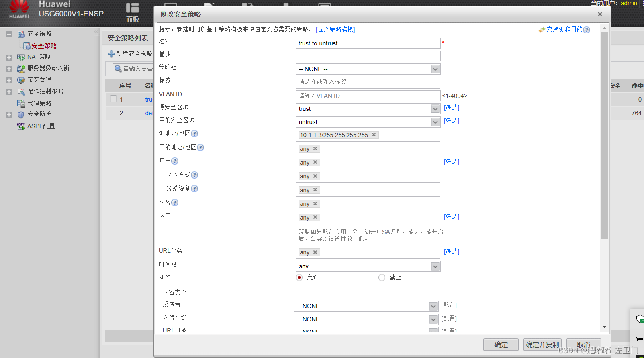The height and width of the screenshot is (358, 644).
Task: Click 配置 link beside 入侵防御
Action: pyautogui.click(x=449, y=319)
